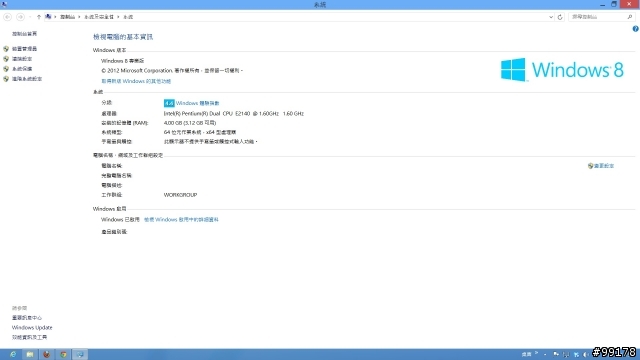The image size is (640, 360).
Task: Click the WORKGROUP value
Action: 180,195
